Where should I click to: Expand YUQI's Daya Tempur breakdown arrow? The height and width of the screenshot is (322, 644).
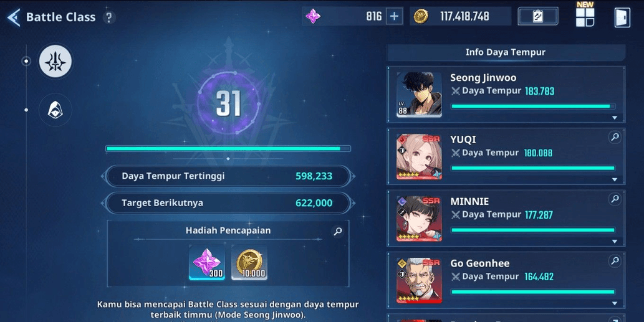point(615,179)
